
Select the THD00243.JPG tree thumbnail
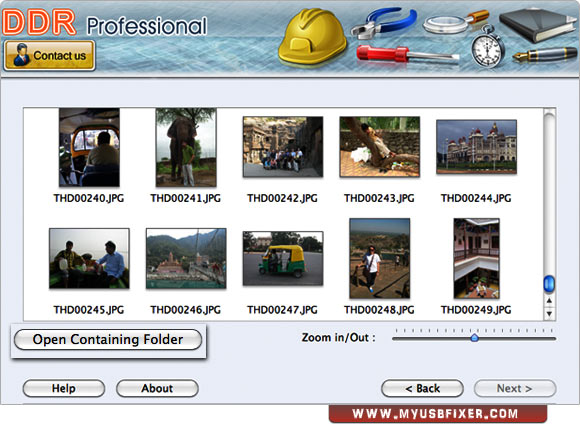(380, 147)
